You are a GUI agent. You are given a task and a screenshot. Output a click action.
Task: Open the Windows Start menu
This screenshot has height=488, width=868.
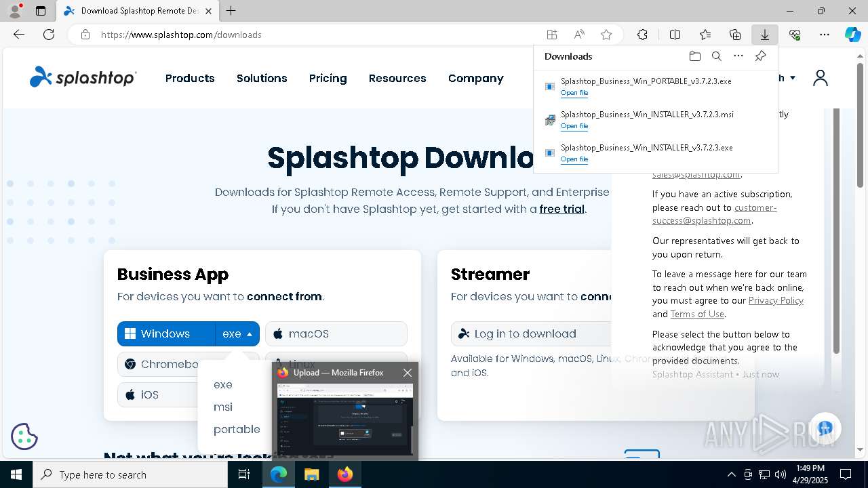[16, 474]
